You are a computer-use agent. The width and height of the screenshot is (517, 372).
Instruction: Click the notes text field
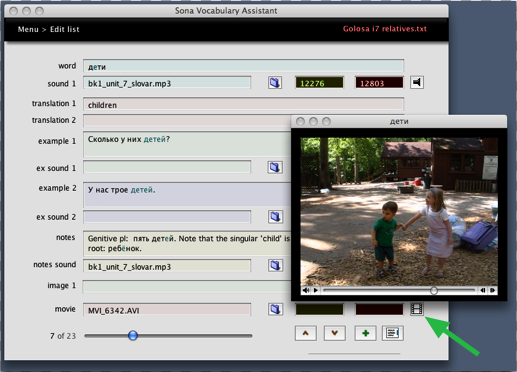(x=187, y=243)
